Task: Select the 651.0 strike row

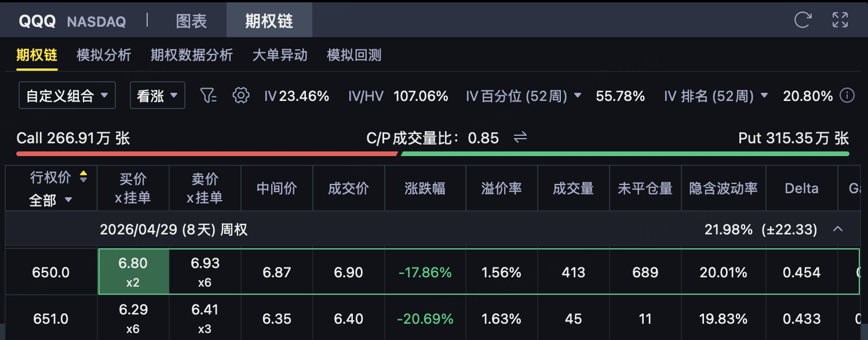Action: pos(51,319)
